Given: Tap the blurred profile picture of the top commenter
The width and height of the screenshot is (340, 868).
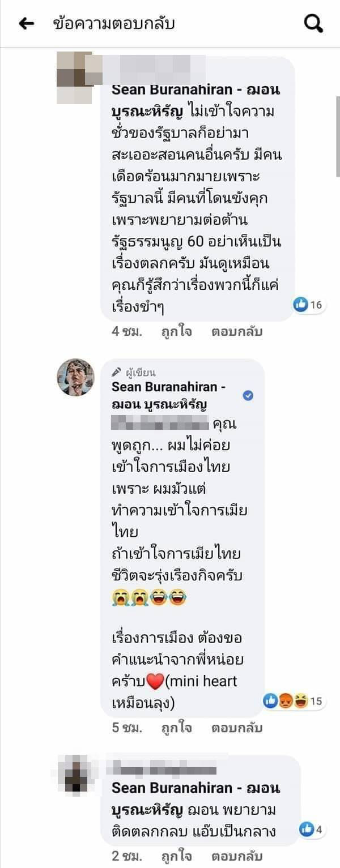Looking at the screenshot, I should [75, 72].
